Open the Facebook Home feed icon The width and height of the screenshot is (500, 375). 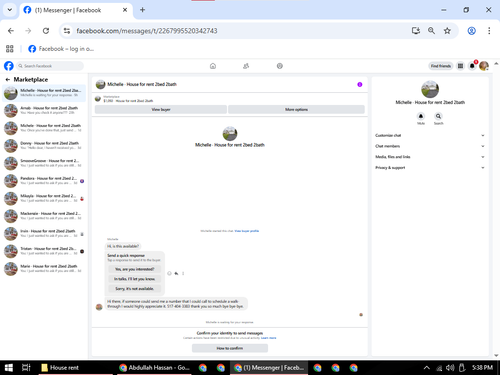coord(213,66)
